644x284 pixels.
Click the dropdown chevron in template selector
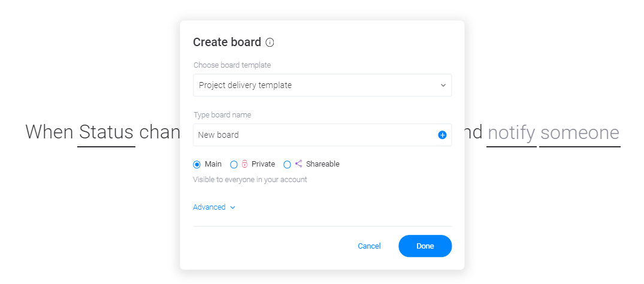(x=443, y=86)
